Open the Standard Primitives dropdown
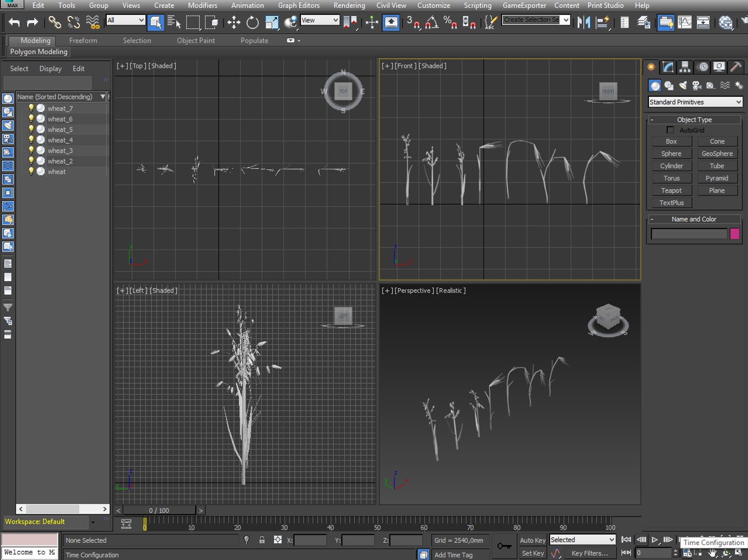 coord(695,102)
